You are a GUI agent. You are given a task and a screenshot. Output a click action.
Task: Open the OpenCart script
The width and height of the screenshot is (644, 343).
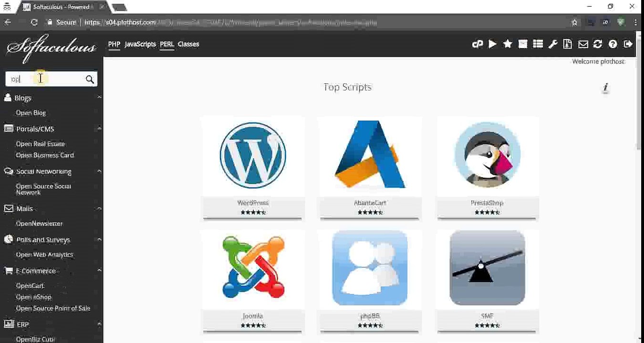[30, 286]
